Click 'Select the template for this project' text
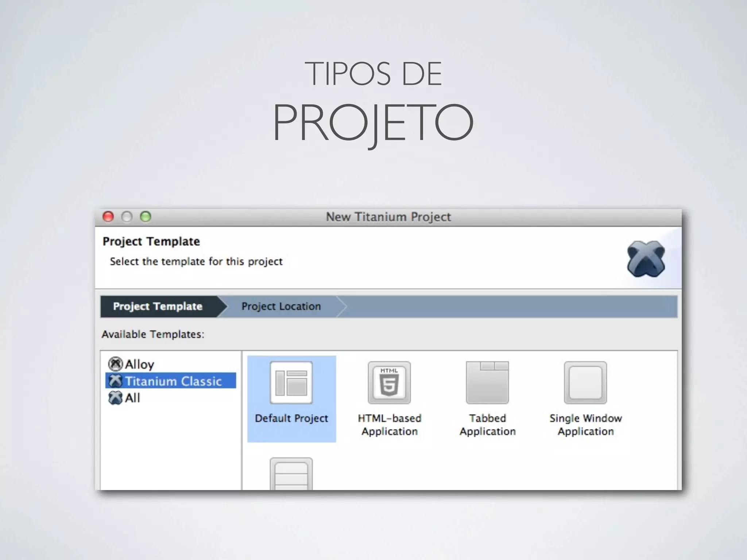The image size is (747, 560). click(x=196, y=261)
